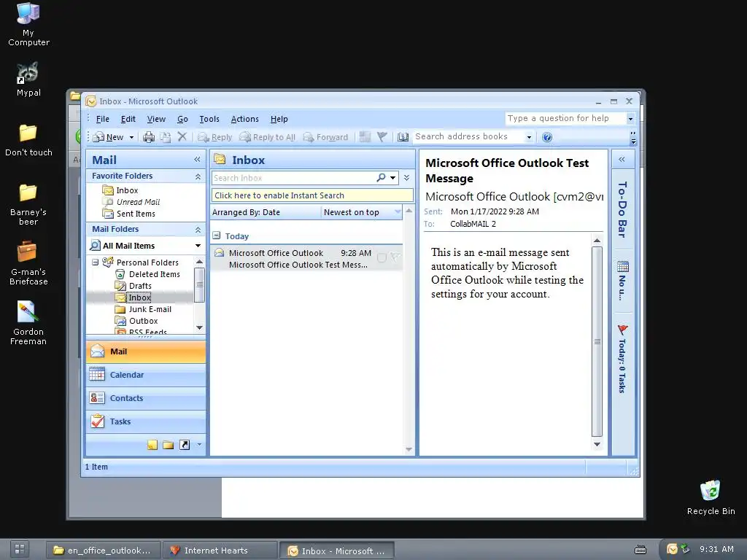Open the Address Book icon
This screenshot has width=747, height=560.
[x=403, y=137]
